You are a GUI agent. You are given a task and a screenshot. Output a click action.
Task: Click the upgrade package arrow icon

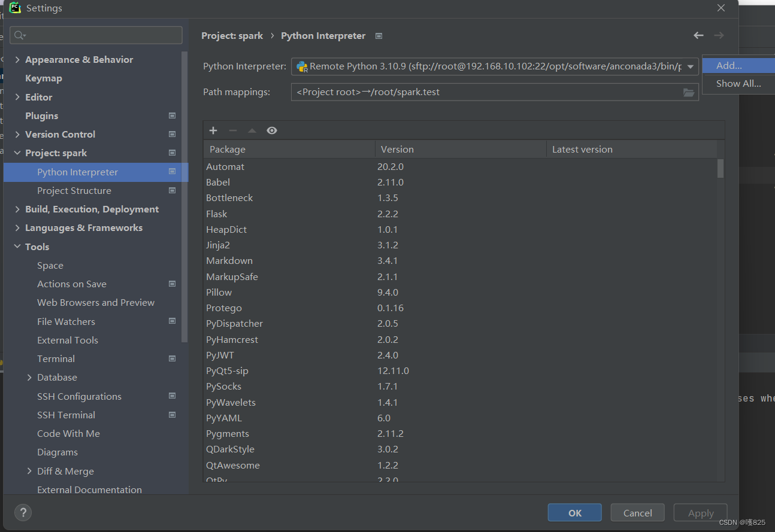point(252,130)
